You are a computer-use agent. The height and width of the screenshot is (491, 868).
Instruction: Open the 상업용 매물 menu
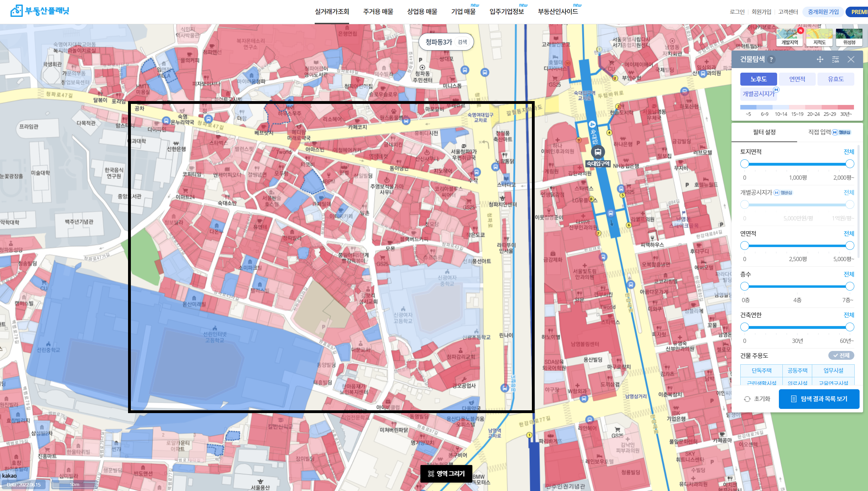(422, 12)
